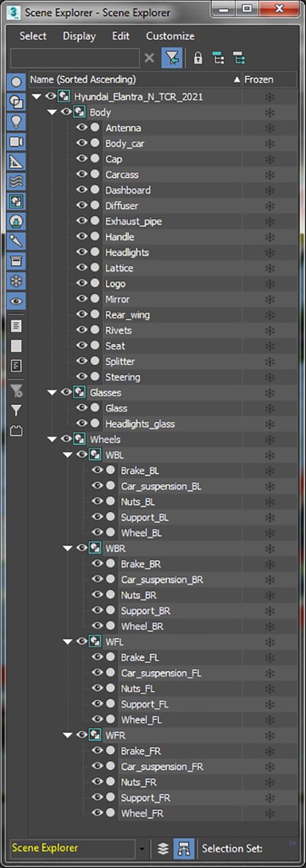Select the Steering object row
This screenshot has width=306, height=868.
click(x=123, y=377)
